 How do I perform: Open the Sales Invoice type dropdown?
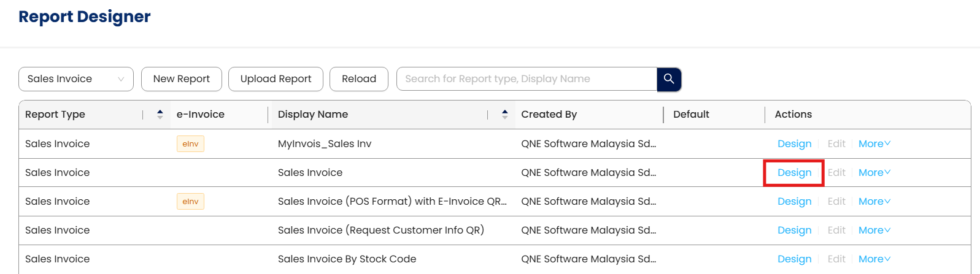75,79
